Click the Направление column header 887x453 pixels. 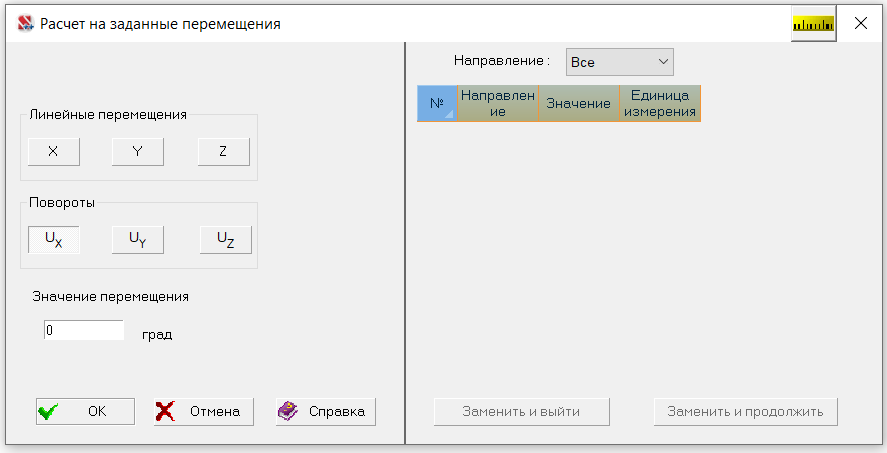[498, 103]
